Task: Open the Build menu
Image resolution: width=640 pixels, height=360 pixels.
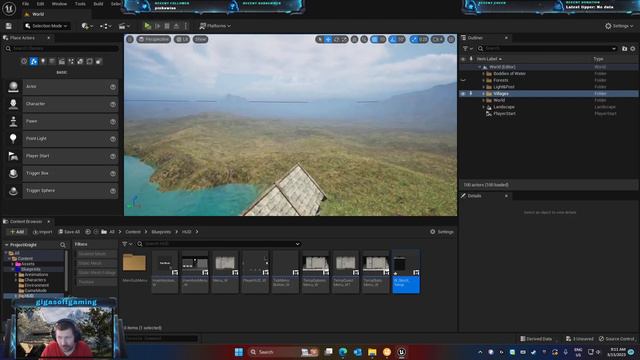Action: [98, 4]
